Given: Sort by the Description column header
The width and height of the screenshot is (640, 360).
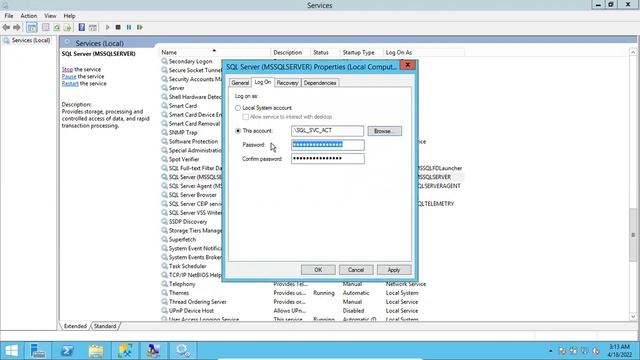Looking at the screenshot, I should [291, 52].
